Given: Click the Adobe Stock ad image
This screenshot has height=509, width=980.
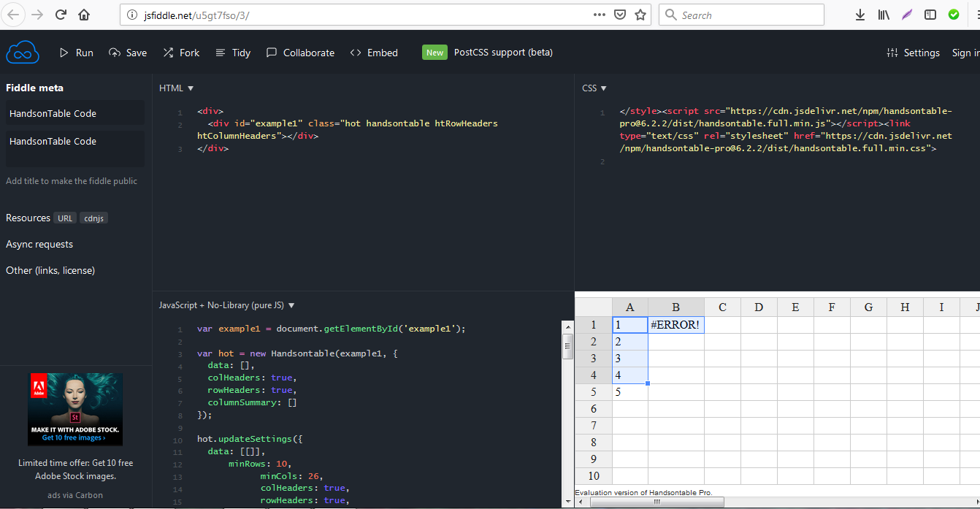Looking at the screenshot, I should (x=75, y=409).
